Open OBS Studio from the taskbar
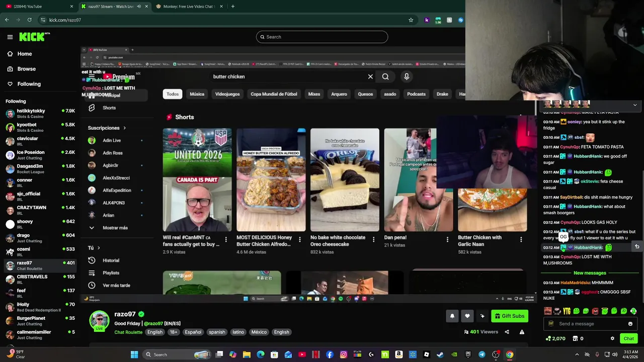Screen dimensions: 644x362 click(x=496, y=354)
